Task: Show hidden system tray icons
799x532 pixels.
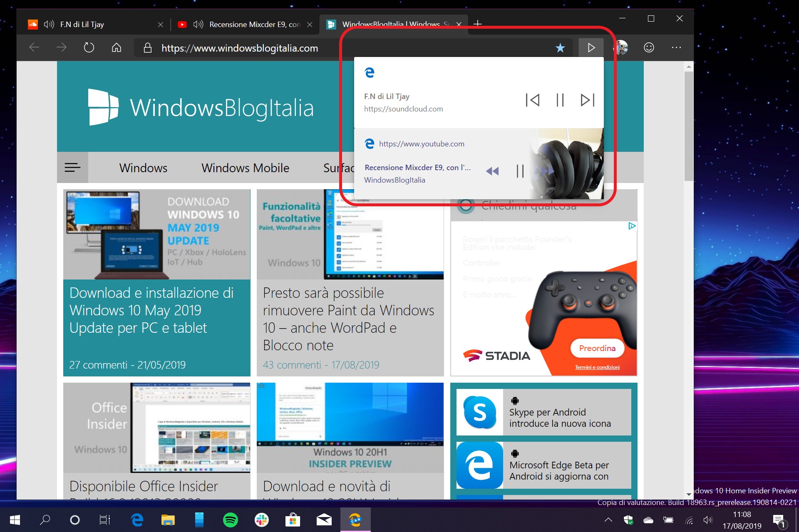Action: coord(608,520)
